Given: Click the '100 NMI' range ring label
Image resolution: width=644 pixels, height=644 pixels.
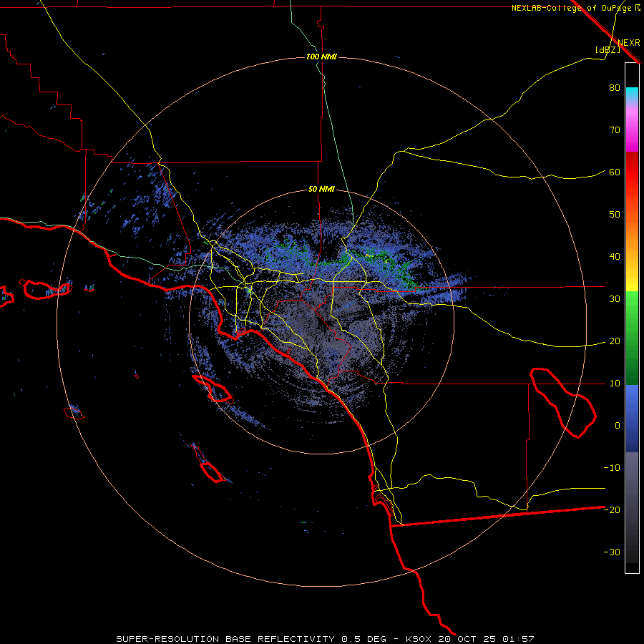Looking at the screenshot, I should [321, 57].
